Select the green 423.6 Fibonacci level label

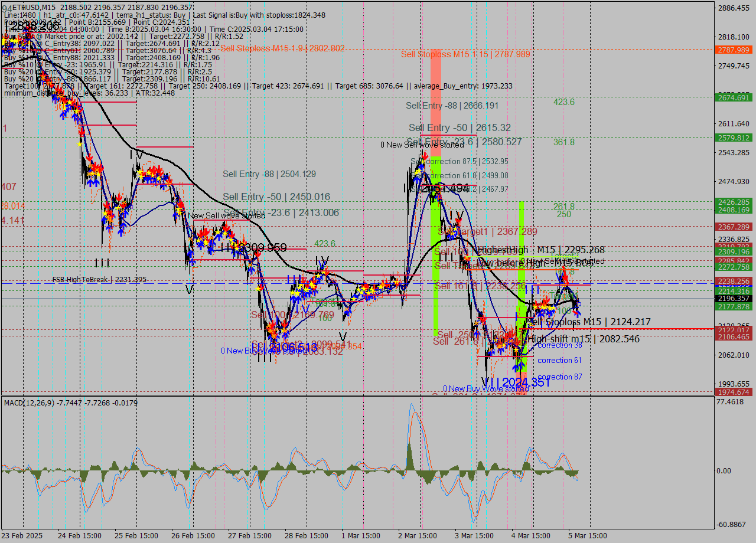click(563, 102)
